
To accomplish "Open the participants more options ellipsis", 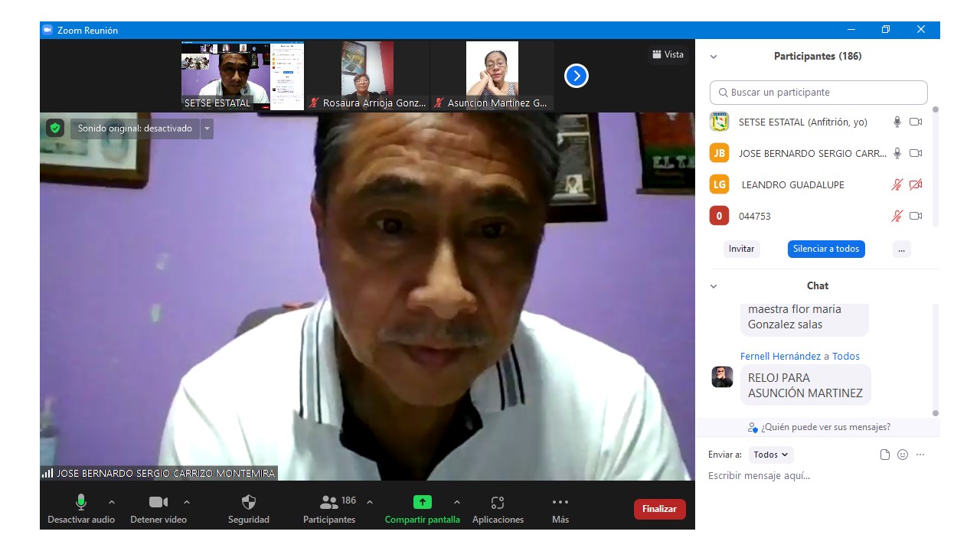I will pos(902,249).
